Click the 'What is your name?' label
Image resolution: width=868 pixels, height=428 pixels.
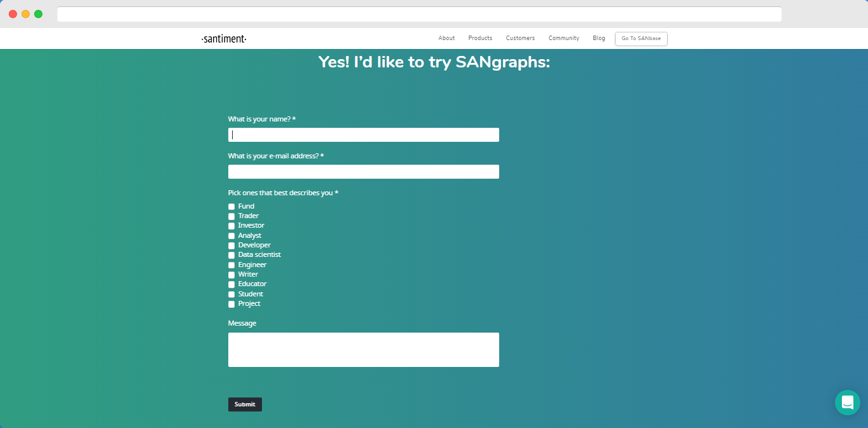(262, 119)
